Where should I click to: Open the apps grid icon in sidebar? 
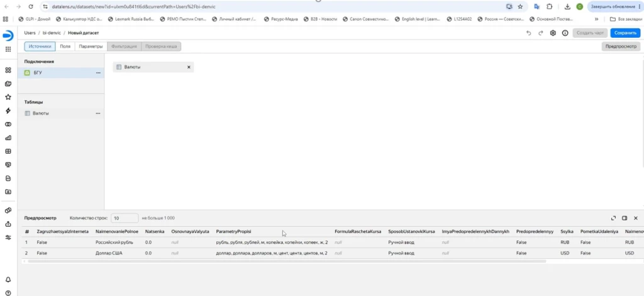pos(8,49)
